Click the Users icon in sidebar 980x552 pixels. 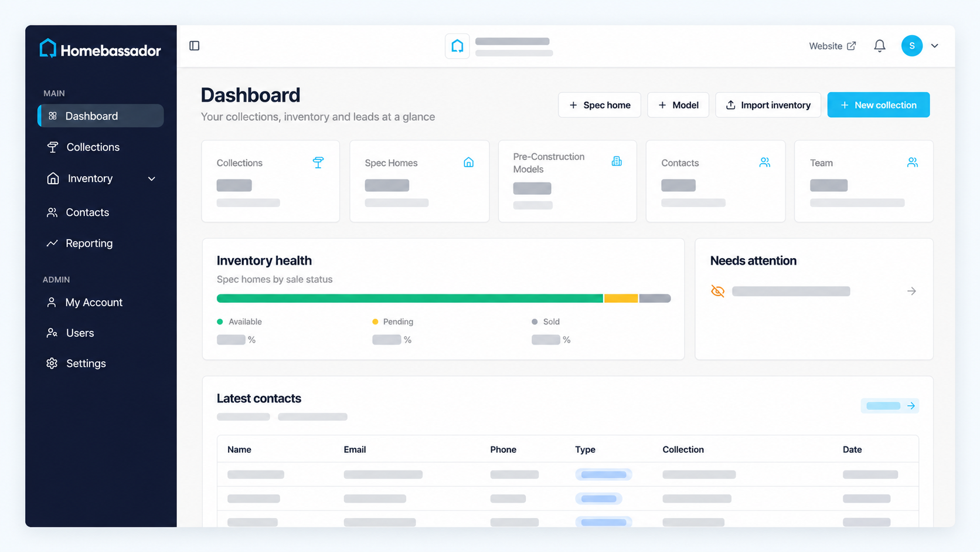point(52,333)
